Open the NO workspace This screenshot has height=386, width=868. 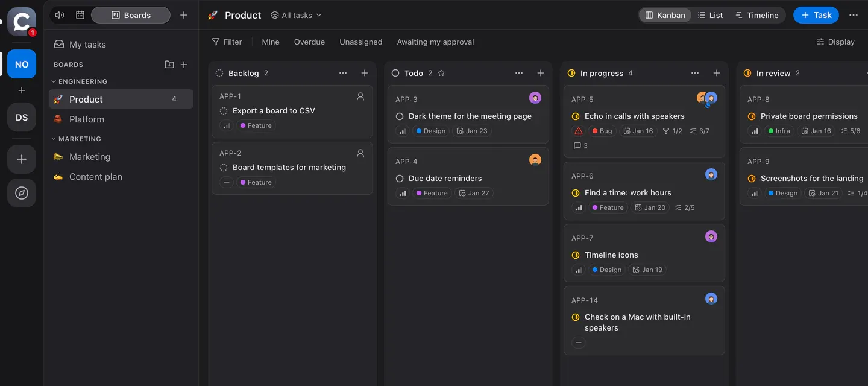point(22,64)
